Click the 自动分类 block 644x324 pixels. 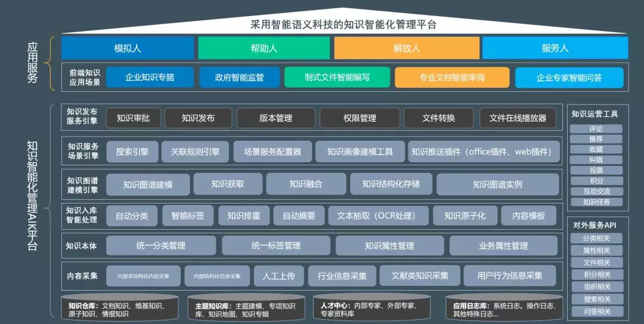tap(132, 216)
